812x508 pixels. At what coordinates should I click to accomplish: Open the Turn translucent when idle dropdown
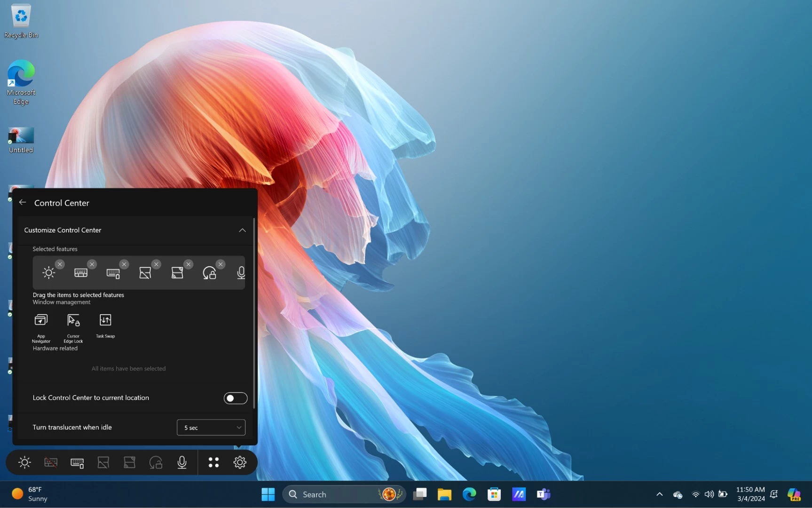[211, 428]
